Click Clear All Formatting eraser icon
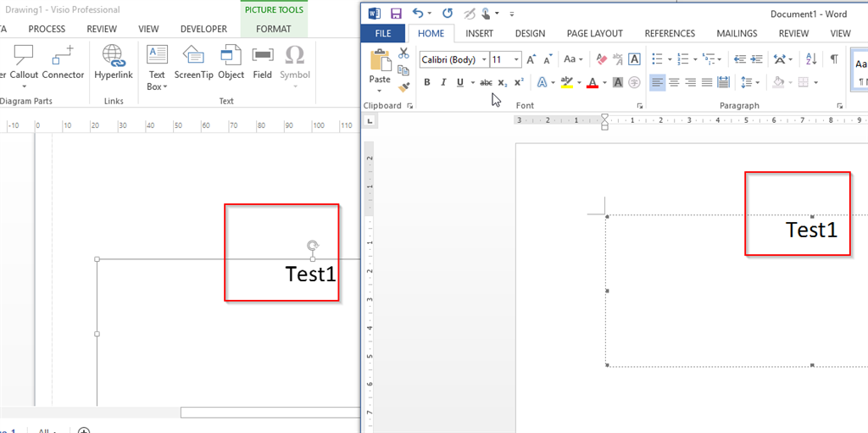 coord(601,58)
